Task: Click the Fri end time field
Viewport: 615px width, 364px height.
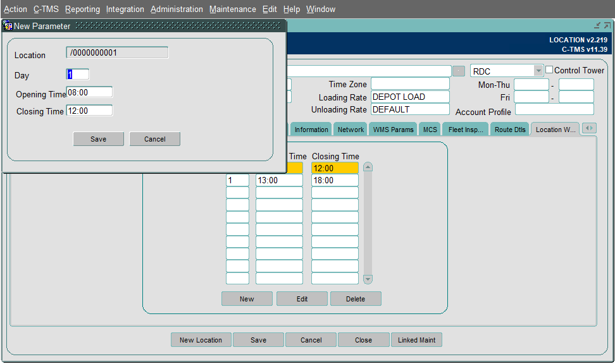Action: coord(576,97)
